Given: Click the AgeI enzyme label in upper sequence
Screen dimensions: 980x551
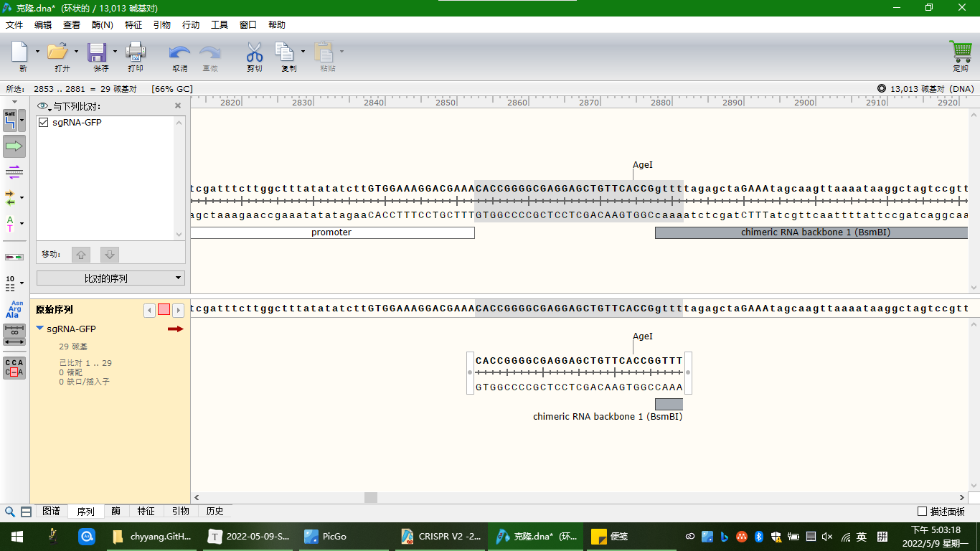Looking at the screenshot, I should coord(643,165).
